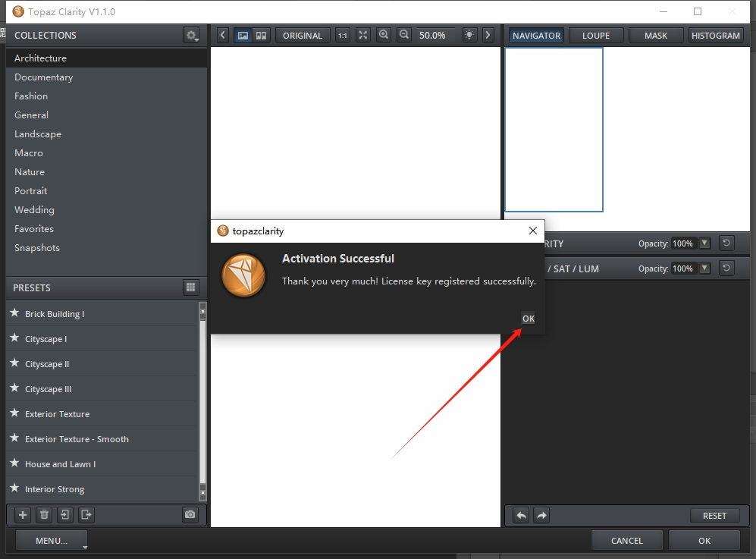The width and height of the screenshot is (756, 559).
Task: Set zoom to 1:1
Action: [x=342, y=35]
